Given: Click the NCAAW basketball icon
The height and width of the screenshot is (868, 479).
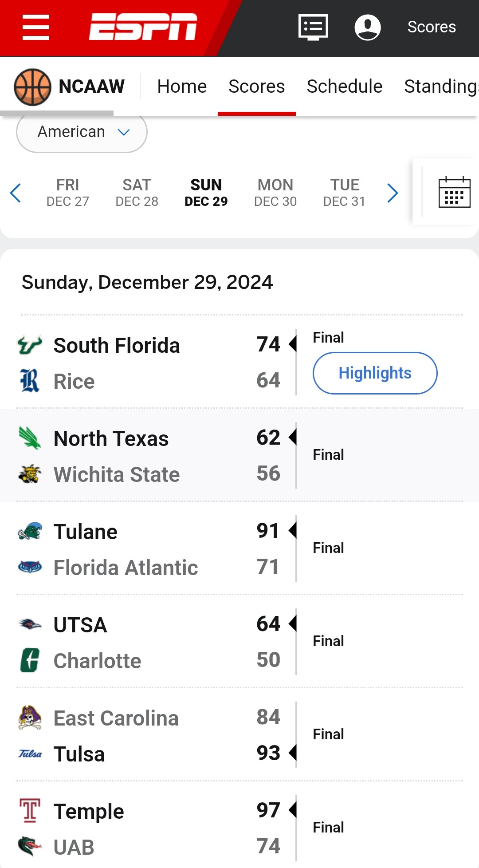Looking at the screenshot, I should (x=32, y=87).
